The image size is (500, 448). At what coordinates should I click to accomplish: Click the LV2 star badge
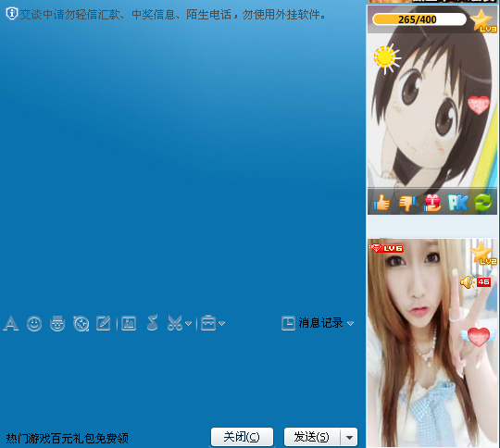coord(482,253)
